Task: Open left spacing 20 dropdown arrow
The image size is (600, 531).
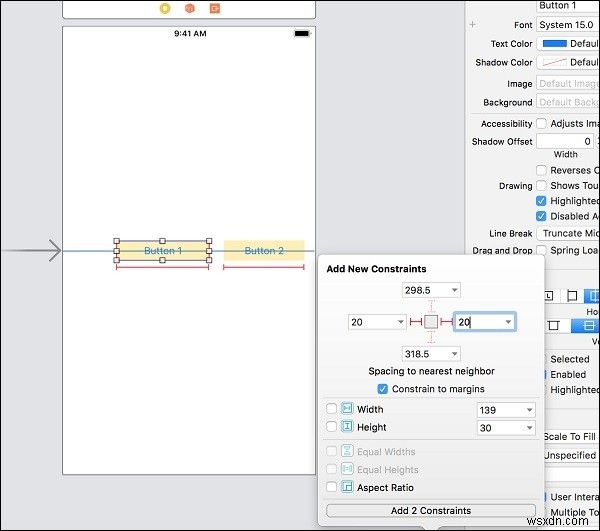Action: click(401, 322)
